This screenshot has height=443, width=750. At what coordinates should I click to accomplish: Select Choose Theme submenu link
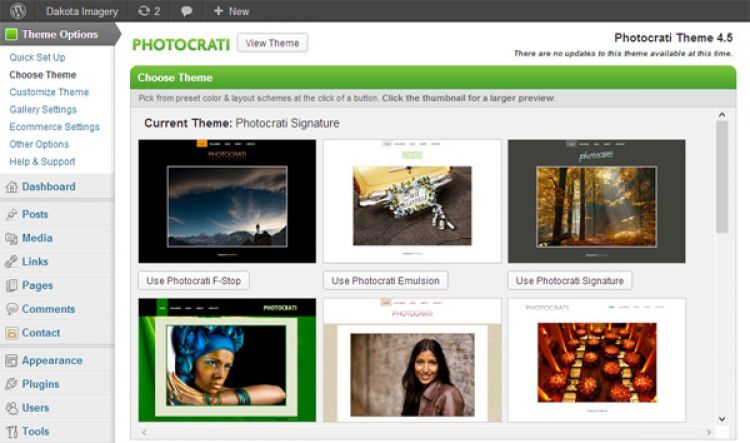pyautogui.click(x=43, y=75)
